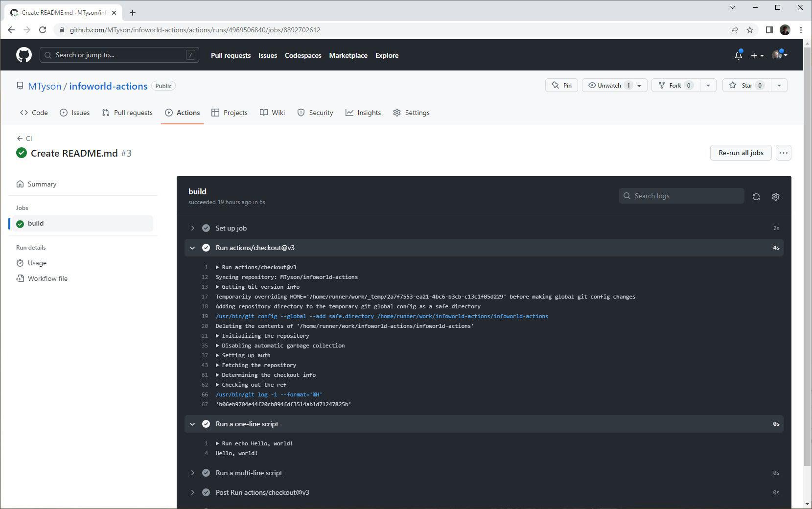Image resolution: width=812 pixels, height=509 pixels.
Task: Click the GitHub Octocat logo
Action: 23,55
